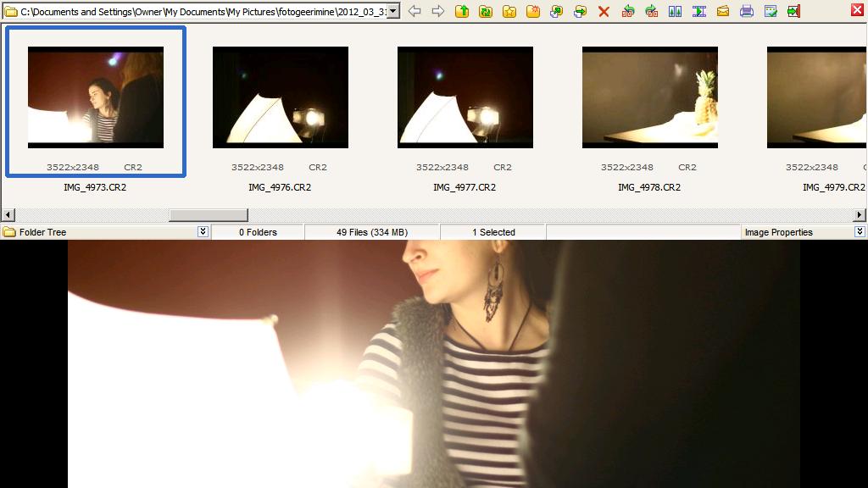
Task: Click the thumbnail strip right scroll arrow
Action: click(x=860, y=214)
